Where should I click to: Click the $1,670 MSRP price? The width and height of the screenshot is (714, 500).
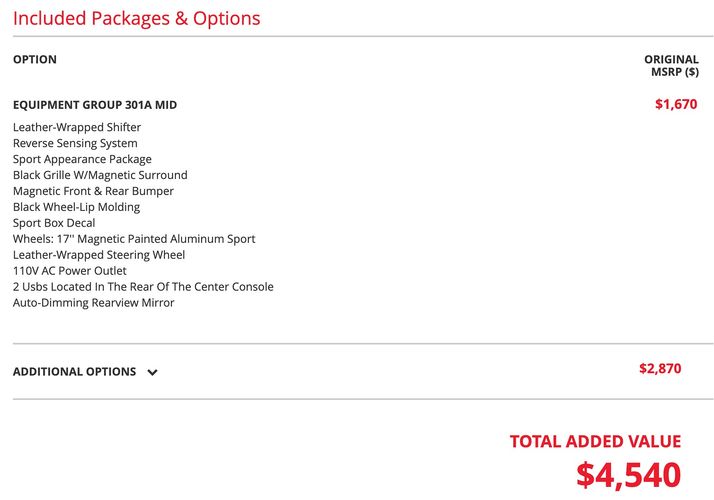click(x=676, y=104)
